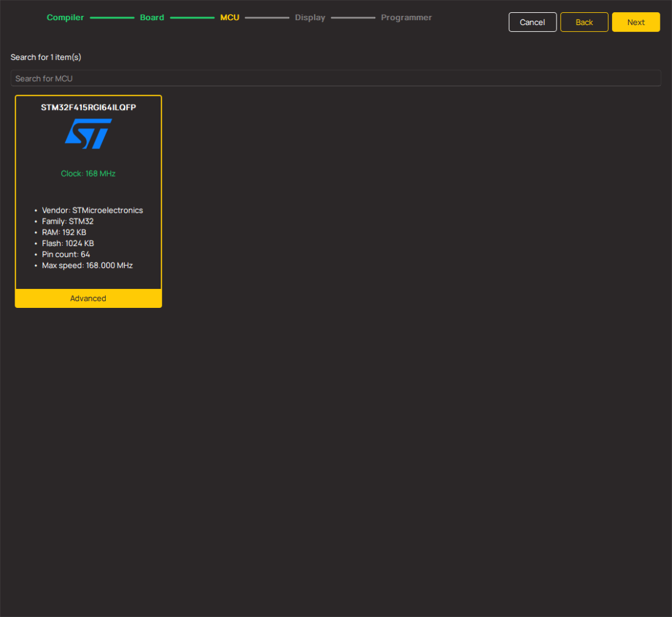This screenshot has height=617, width=672.
Task: Focus the Search for MCU field
Action: coord(335,78)
